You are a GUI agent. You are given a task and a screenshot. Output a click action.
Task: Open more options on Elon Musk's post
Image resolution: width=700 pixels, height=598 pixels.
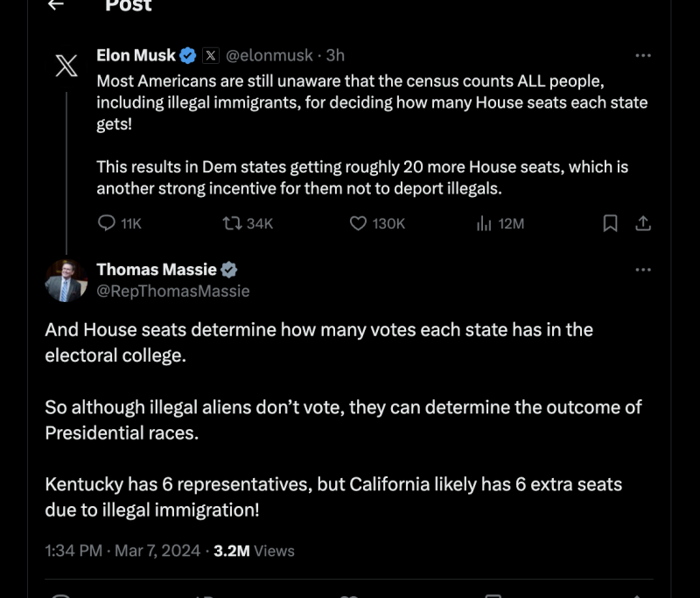click(x=643, y=56)
